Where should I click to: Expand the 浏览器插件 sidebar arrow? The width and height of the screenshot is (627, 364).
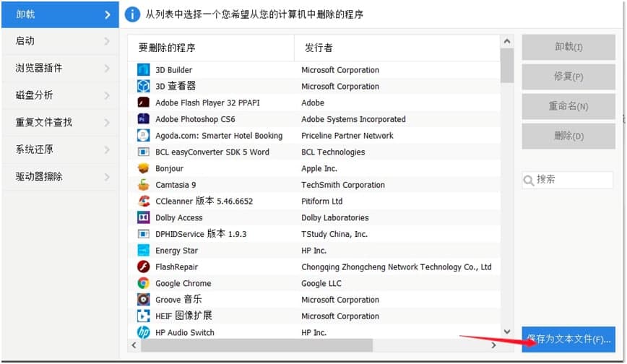coord(107,69)
